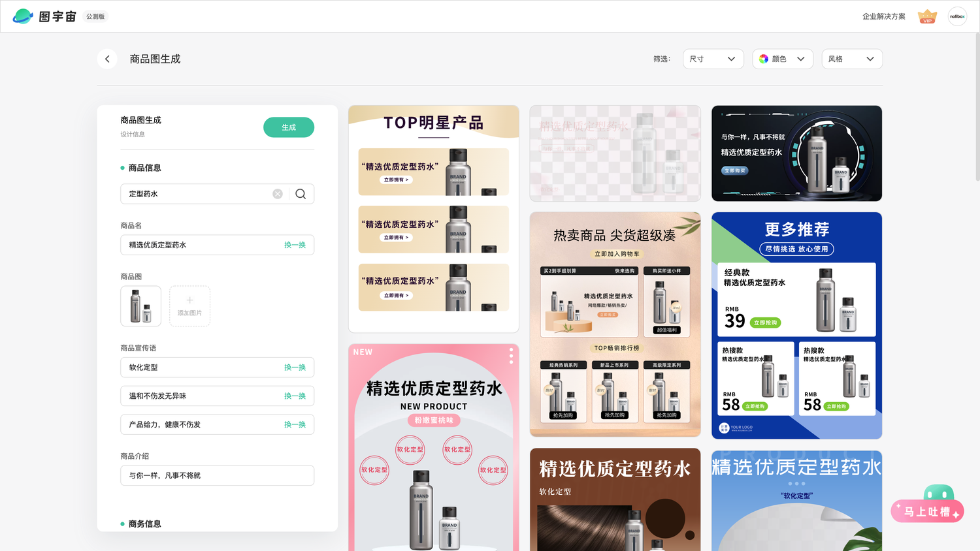Click the 商品图生成 page title
The height and width of the screenshot is (551, 980).
(155, 59)
